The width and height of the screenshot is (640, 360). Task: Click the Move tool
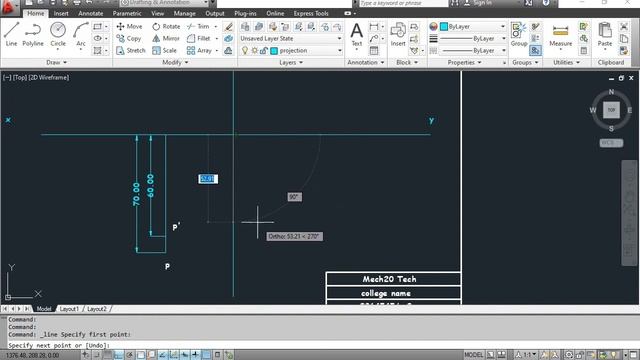point(129,27)
